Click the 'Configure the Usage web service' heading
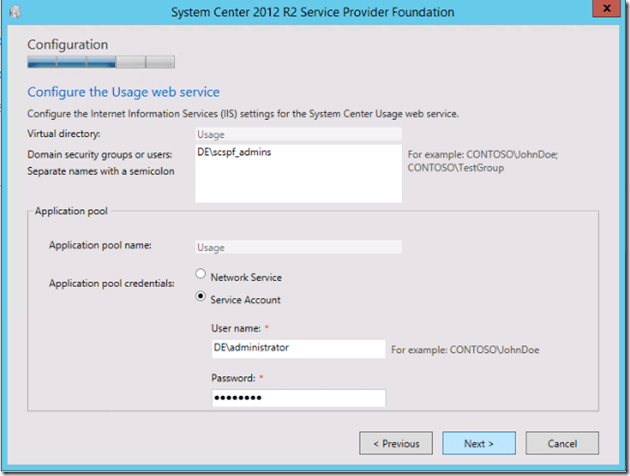 pos(123,93)
